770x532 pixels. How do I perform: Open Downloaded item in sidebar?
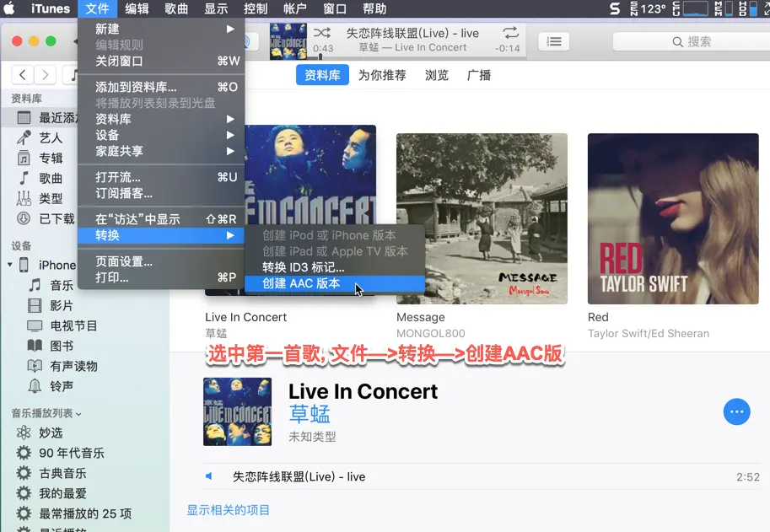click(46, 218)
